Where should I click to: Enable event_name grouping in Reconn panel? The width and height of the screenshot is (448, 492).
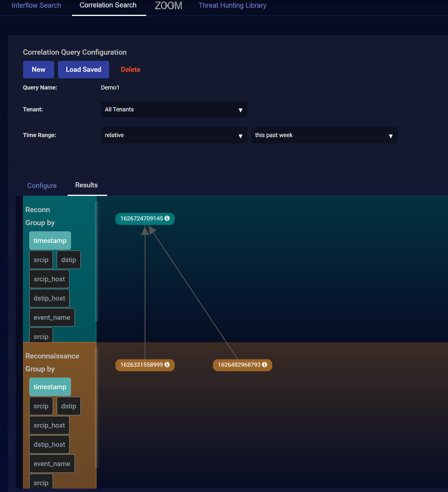pyautogui.click(x=52, y=317)
